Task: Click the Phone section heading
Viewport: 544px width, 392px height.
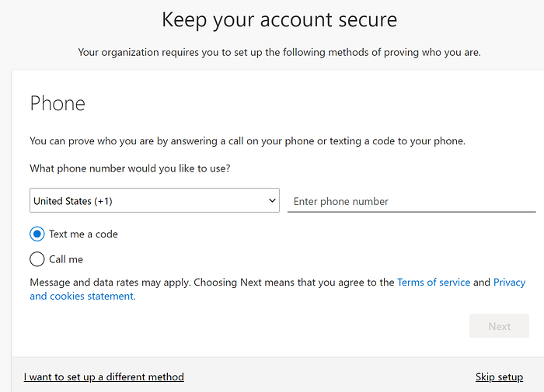Action: (x=58, y=103)
